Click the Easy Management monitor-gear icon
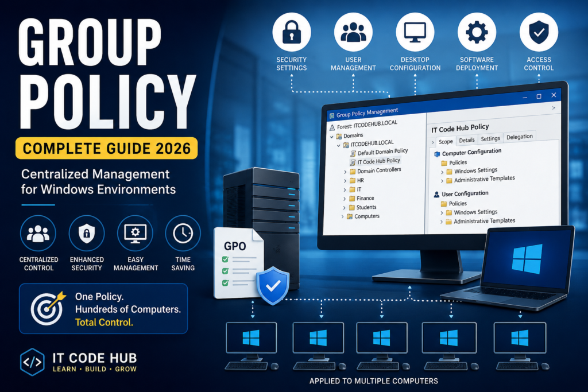Screen dimensions: 588x392 [x=135, y=233]
